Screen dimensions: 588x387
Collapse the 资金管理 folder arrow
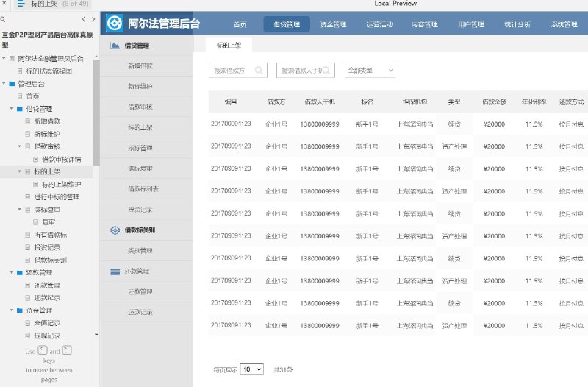12,310
